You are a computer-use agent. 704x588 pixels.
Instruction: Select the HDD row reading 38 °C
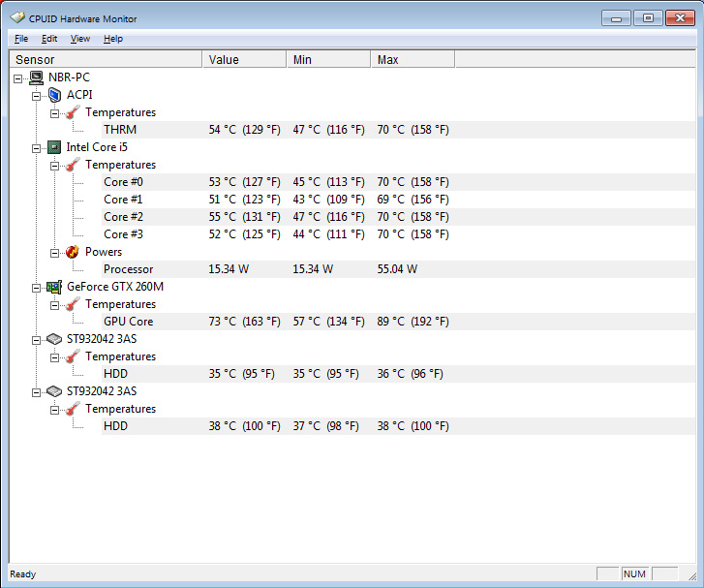tap(398, 426)
